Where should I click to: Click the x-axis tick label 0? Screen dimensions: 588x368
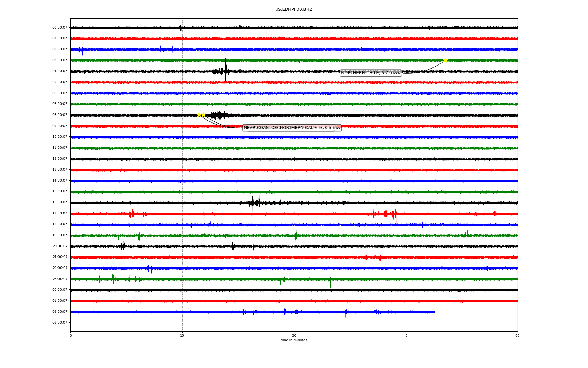(x=71, y=336)
